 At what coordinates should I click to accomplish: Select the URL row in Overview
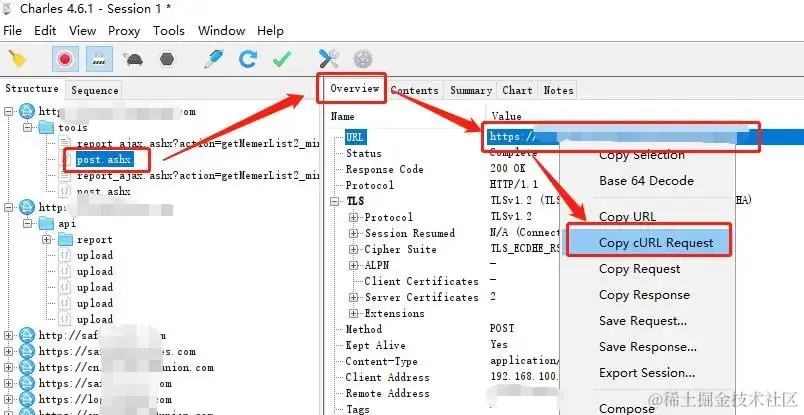355,137
